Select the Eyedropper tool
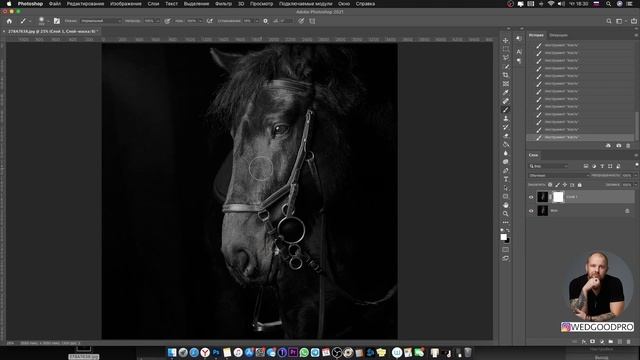 point(506,92)
